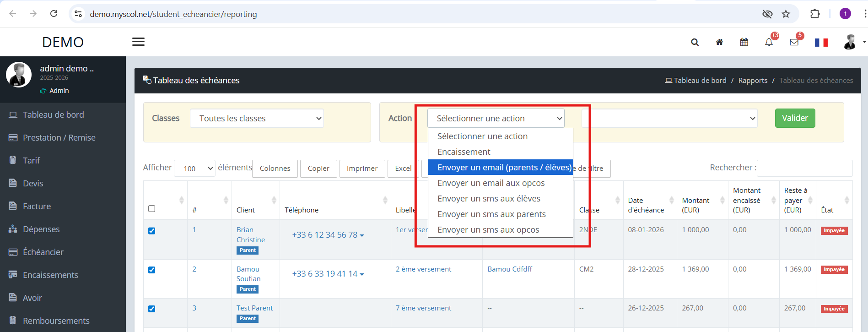Click the search magnifier icon in header
This screenshot has width=868, height=332.
point(695,42)
